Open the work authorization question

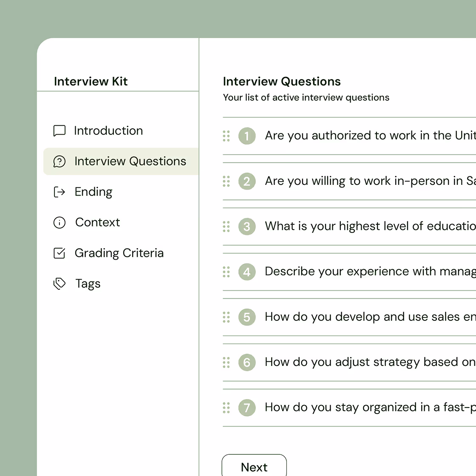[x=365, y=136]
